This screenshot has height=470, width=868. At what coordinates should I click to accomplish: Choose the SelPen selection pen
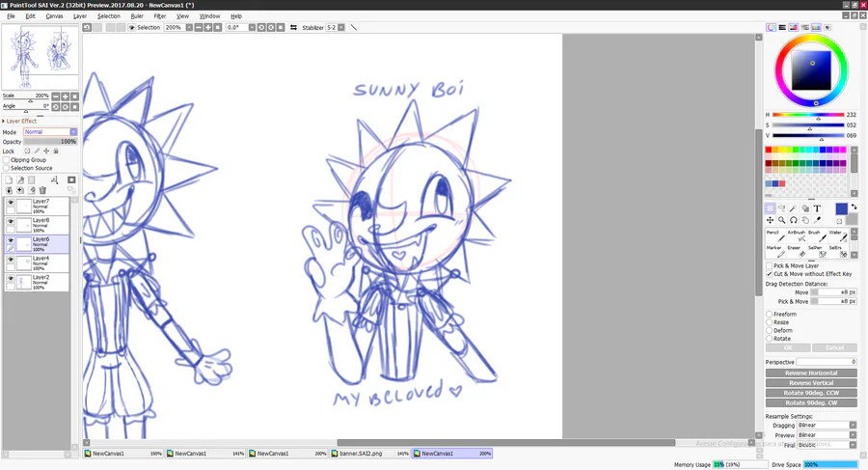[816, 251]
